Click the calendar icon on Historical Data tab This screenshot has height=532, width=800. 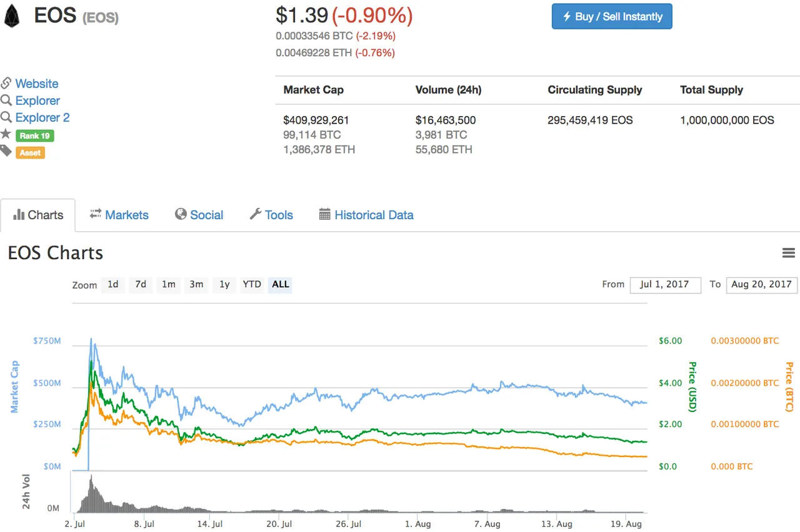click(324, 215)
